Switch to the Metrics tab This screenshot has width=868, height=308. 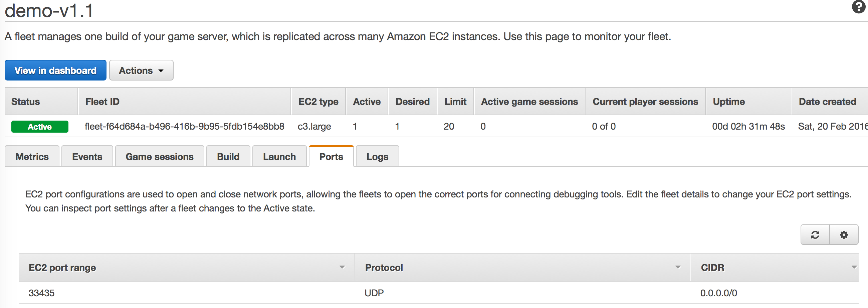click(x=32, y=157)
